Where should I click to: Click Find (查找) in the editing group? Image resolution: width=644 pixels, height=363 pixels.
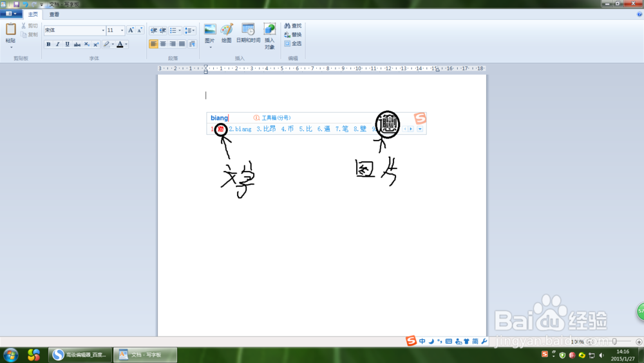tap(292, 26)
